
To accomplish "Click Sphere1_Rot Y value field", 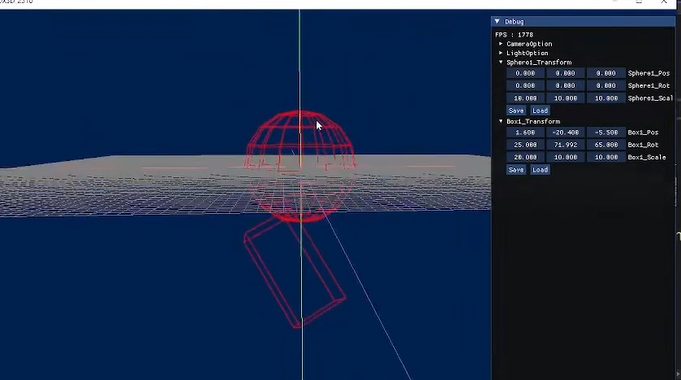I will [x=565, y=86].
